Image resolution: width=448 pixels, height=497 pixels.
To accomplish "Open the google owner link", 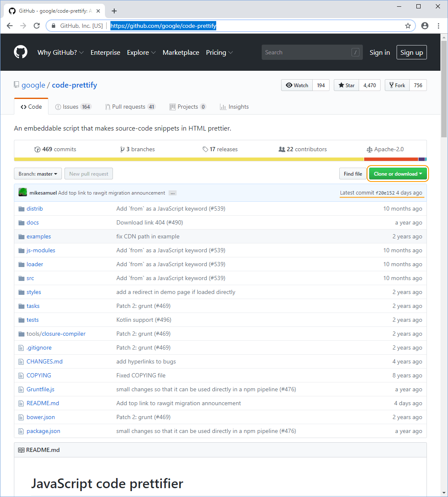I will tap(33, 85).
